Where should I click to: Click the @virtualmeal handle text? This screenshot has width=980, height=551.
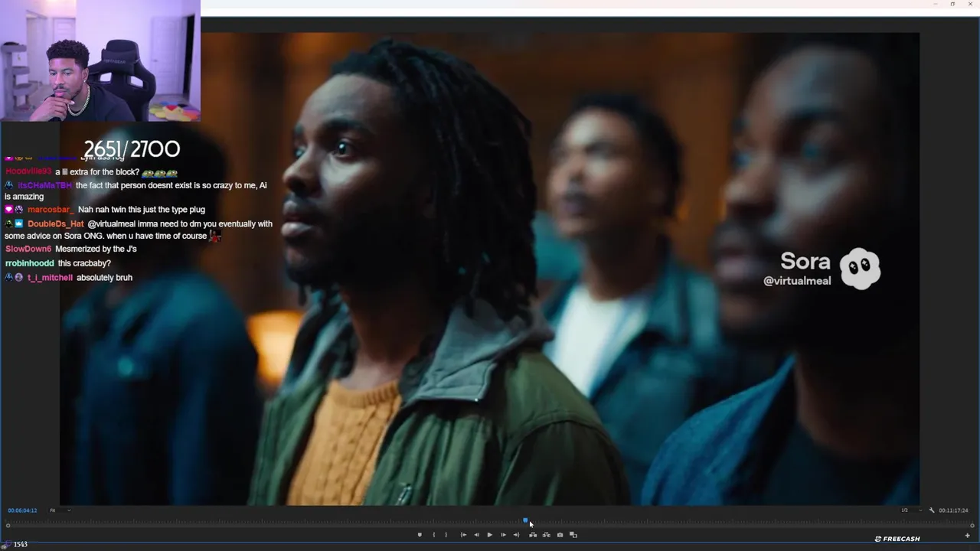pos(797,281)
